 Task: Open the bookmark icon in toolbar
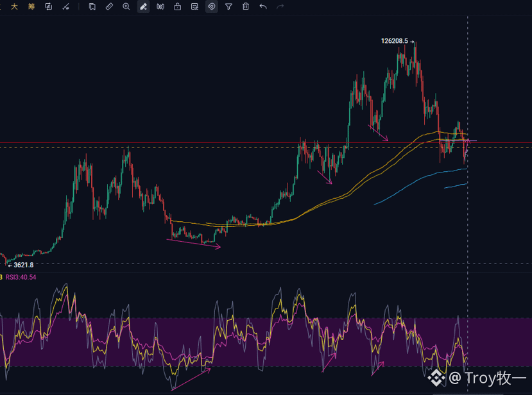[x=92, y=6]
